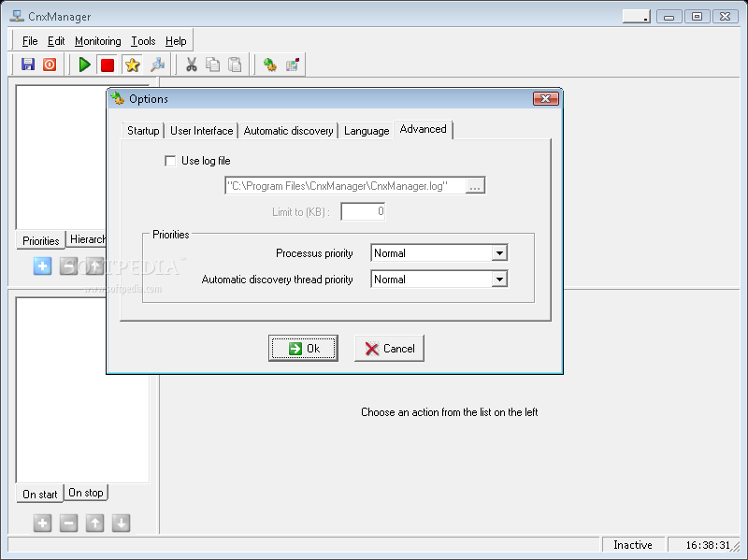Viewport: 748px width, 560px height.
Task: Open the Language tab
Action: [367, 131]
